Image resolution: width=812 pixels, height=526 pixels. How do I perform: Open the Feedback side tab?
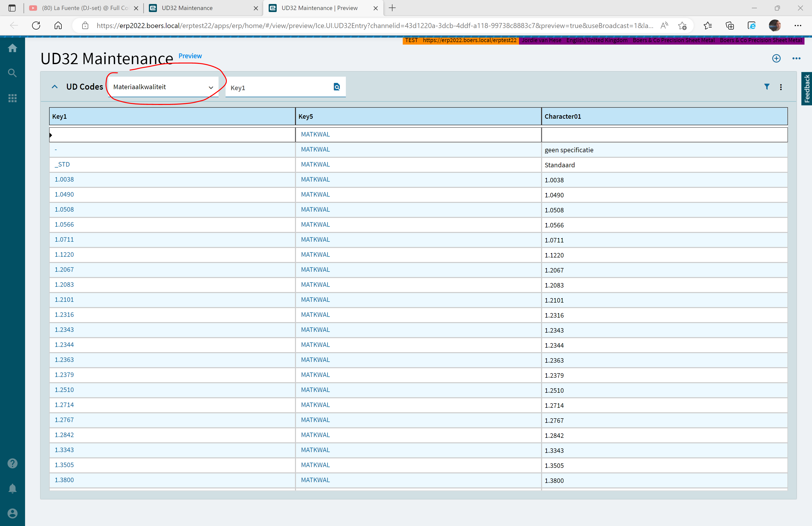(806, 89)
